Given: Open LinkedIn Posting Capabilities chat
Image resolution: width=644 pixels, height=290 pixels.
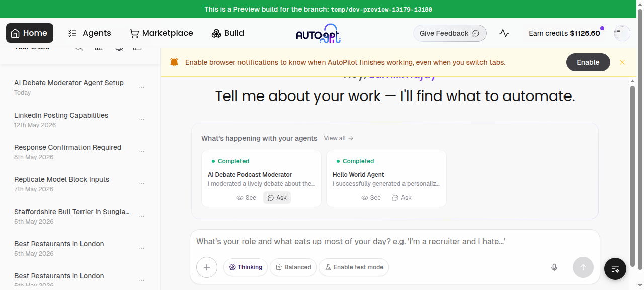Looking at the screenshot, I should [61, 120].
